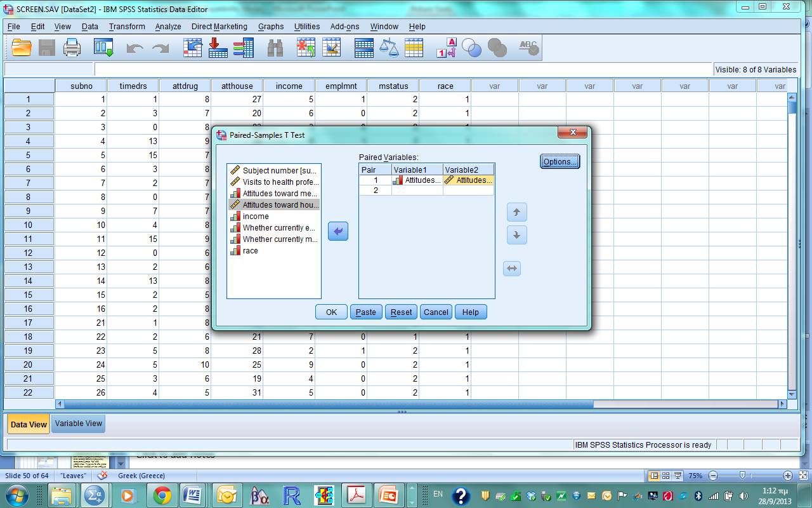Screen dimensions: 812x508
Task: Select 'Subject number' variable in list
Action: click(x=274, y=170)
